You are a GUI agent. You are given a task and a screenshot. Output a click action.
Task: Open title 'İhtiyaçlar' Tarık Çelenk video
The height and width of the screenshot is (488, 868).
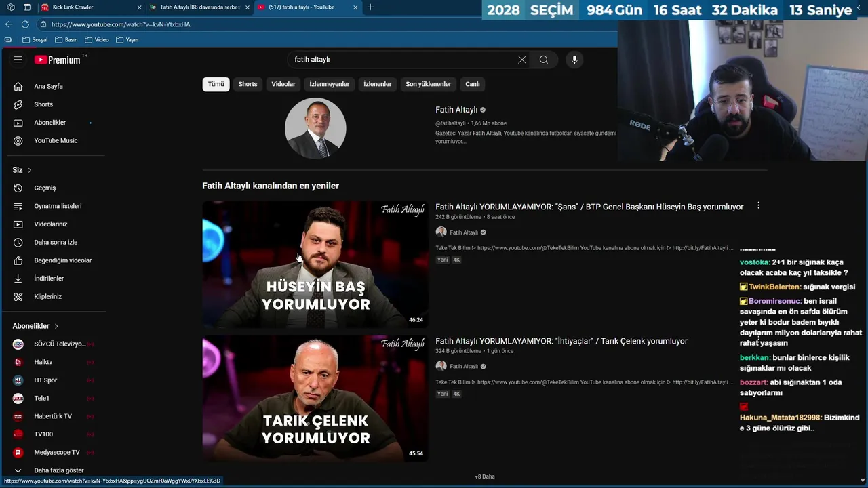click(x=561, y=341)
